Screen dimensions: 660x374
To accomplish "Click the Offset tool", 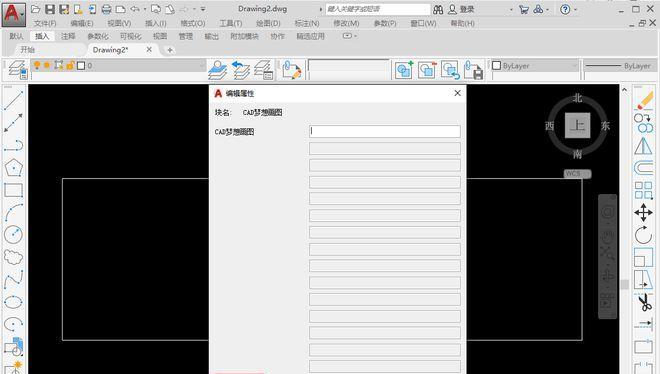I will 644,168.
